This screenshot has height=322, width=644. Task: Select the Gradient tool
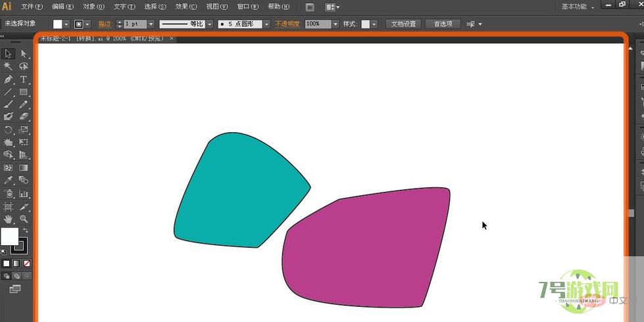point(24,168)
